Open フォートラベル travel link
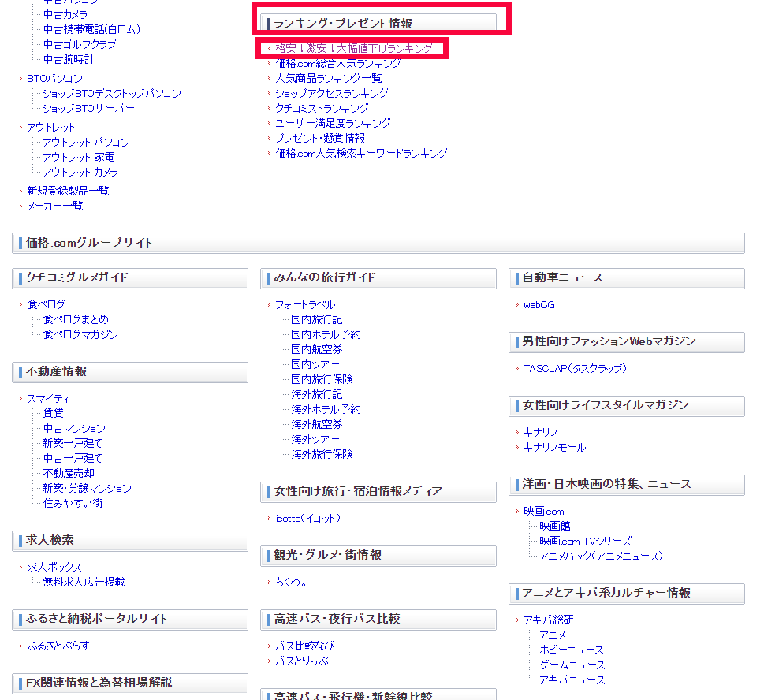Viewport: 764px width, 700px height. click(x=304, y=304)
